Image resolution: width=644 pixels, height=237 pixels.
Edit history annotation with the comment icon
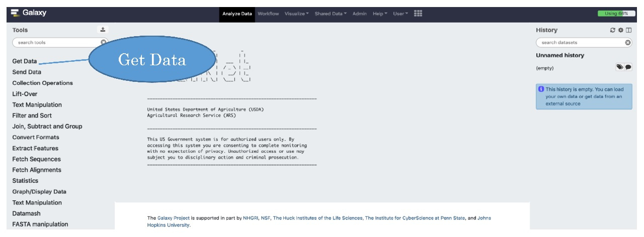628,67
